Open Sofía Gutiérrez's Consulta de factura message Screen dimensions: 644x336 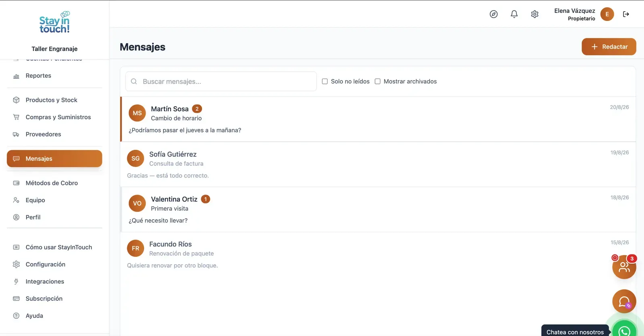click(378, 164)
